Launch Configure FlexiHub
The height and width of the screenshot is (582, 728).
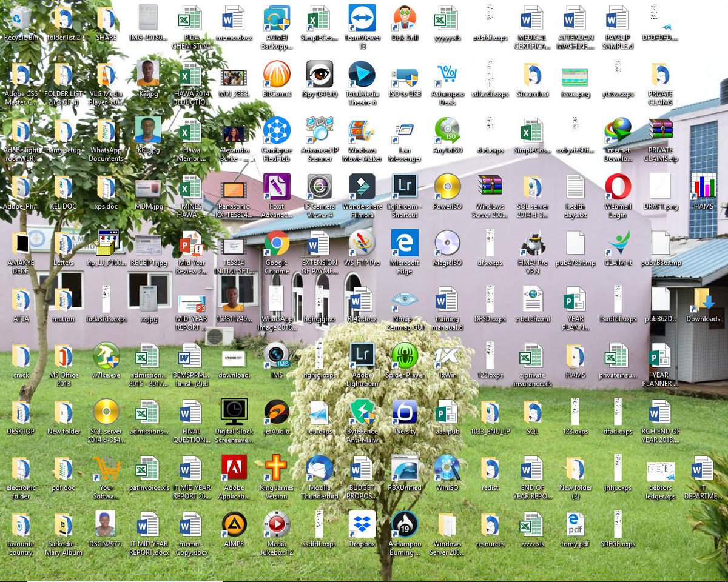pyautogui.click(x=277, y=130)
